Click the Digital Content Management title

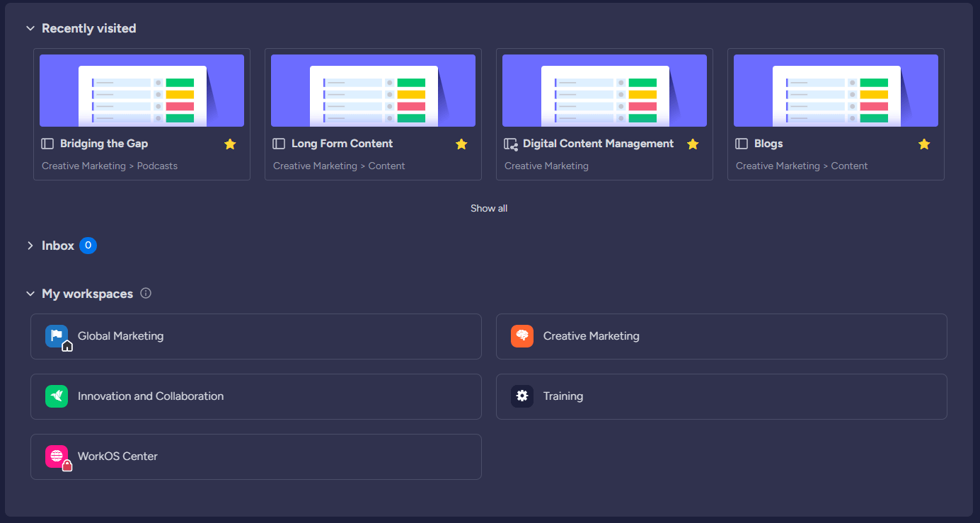coord(599,144)
